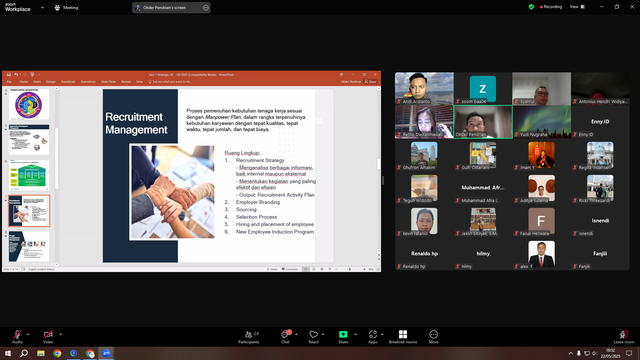Expand the React options arrow
The height and width of the screenshot is (360, 640).
pyautogui.click(x=323, y=334)
